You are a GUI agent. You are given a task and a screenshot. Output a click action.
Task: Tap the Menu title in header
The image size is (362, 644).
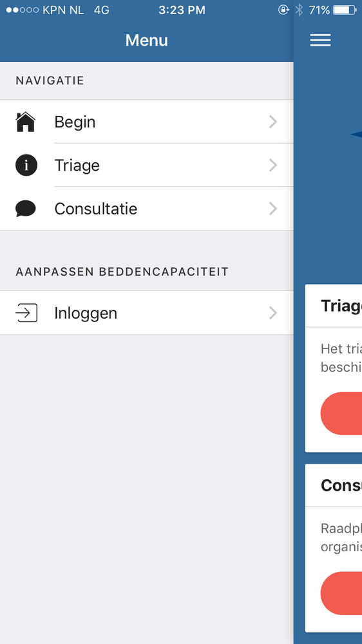pos(147,40)
